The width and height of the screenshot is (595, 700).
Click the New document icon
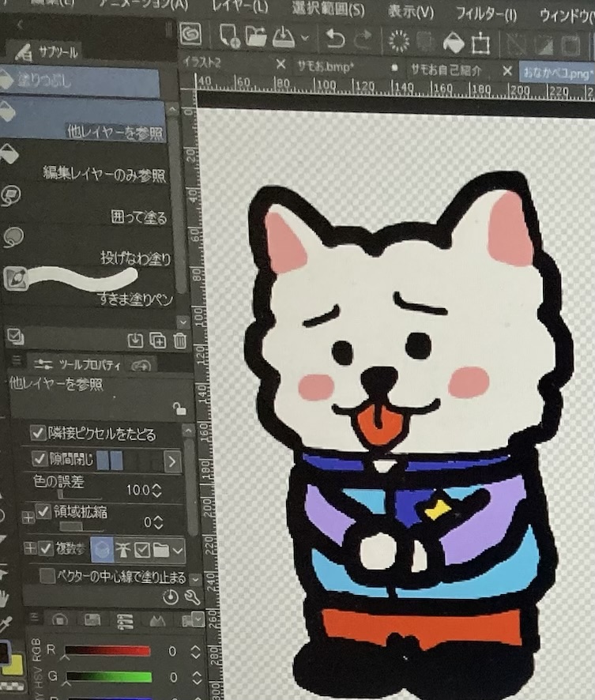pyautogui.click(x=229, y=36)
